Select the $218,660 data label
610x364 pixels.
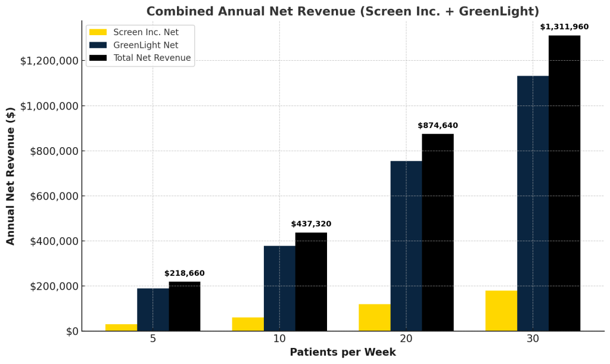[184, 273]
